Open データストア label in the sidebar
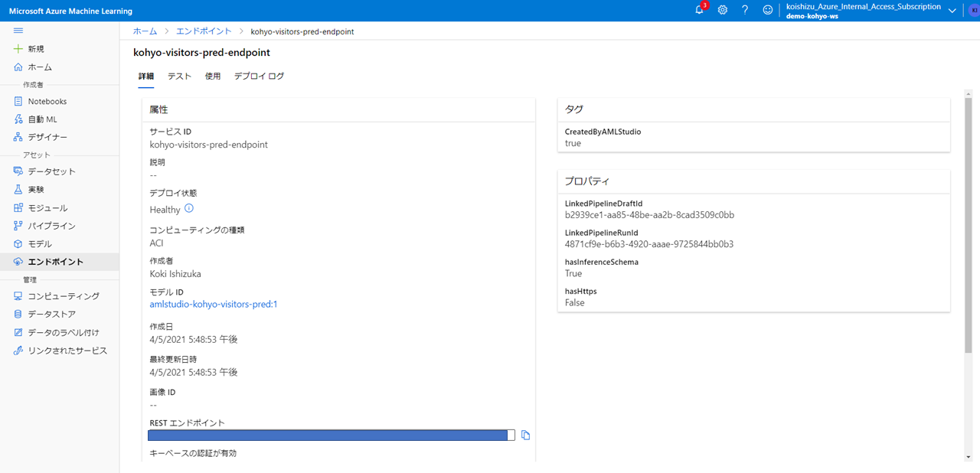Screen dimensions: 980x473 52,315
